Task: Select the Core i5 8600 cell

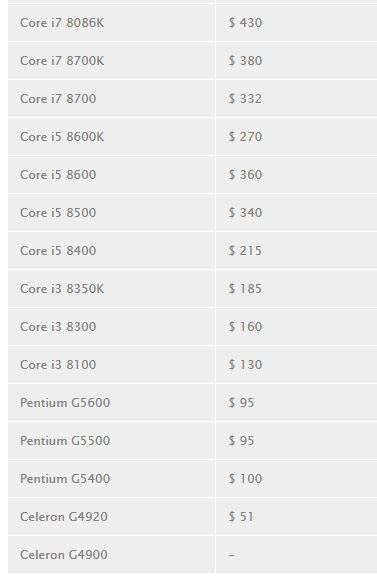Action: pyautogui.click(x=111, y=174)
